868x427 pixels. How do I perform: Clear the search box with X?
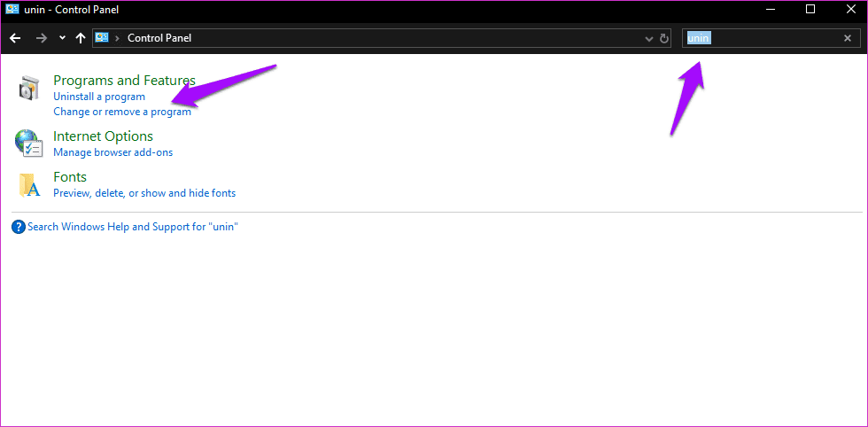click(x=847, y=38)
